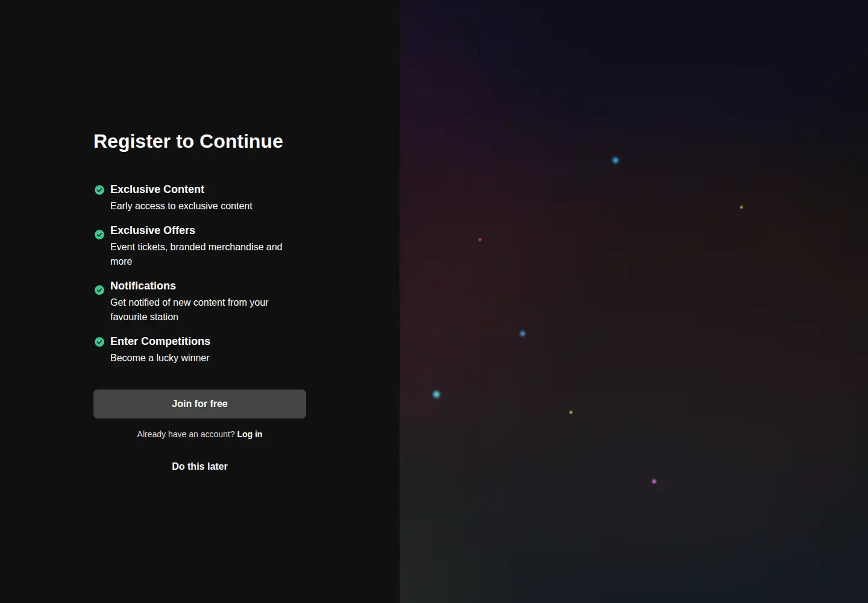Click the Exclusive Content title
Screen dimensions: 868x603
157,189
